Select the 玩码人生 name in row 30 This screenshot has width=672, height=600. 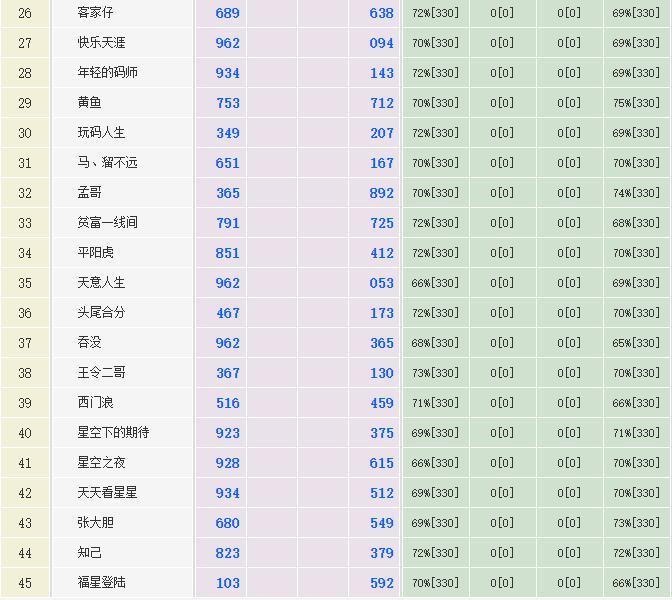[101, 133]
